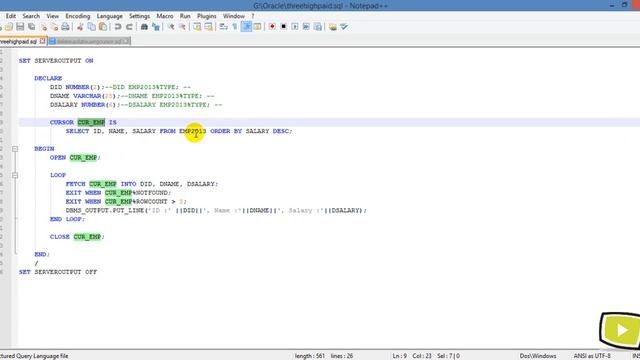Click the Redo arrow toolbar icon

129,27
